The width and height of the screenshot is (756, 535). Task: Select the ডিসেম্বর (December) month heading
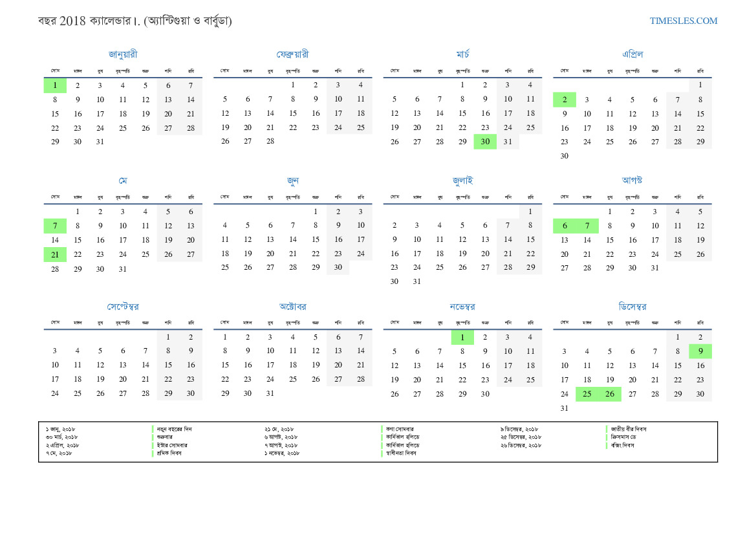click(632, 306)
